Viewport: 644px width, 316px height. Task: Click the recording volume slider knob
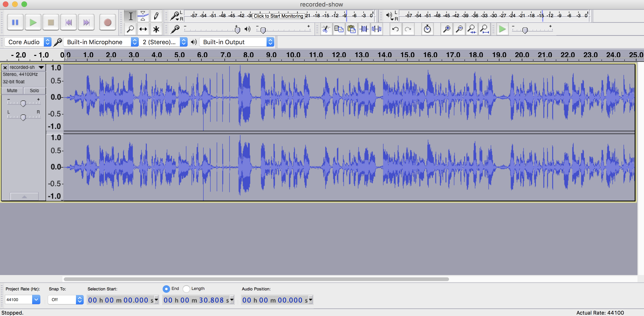[x=237, y=30]
